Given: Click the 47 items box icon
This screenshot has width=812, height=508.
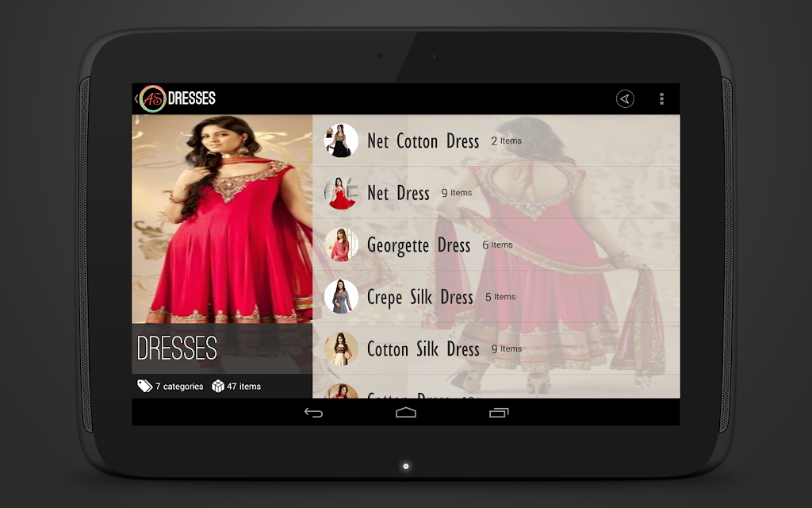Looking at the screenshot, I should click(x=218, y=387).
